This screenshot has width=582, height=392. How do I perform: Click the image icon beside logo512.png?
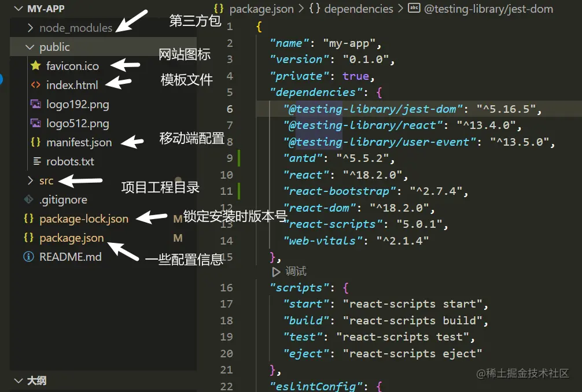pos(36,123)
